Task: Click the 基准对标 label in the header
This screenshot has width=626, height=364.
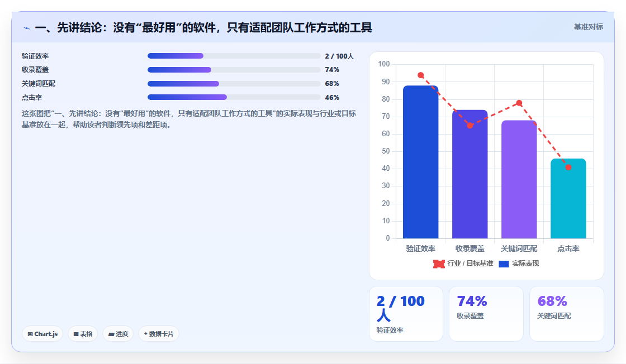Action: point(589,27)
